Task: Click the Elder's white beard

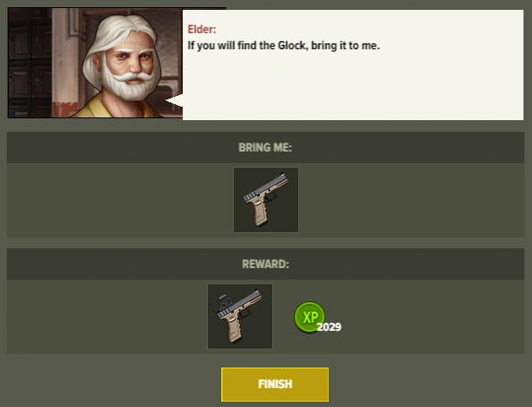Action: 127,83
